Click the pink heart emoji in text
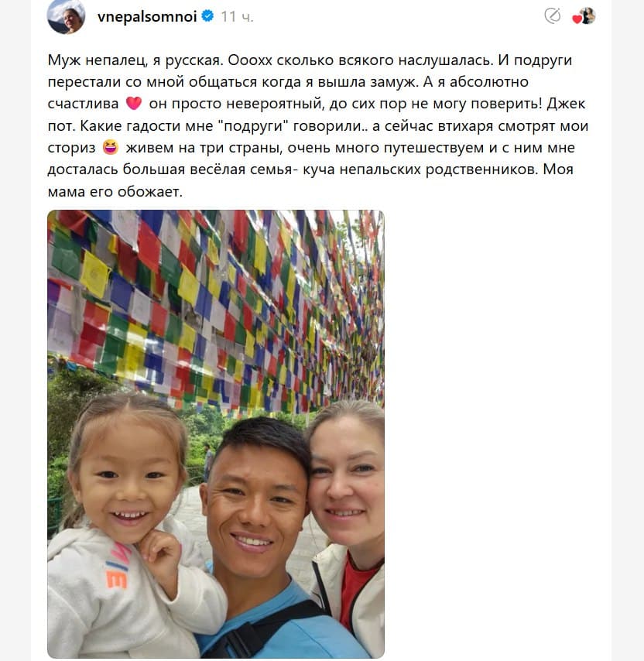This screenshot has height=661, width=644. 134,103
